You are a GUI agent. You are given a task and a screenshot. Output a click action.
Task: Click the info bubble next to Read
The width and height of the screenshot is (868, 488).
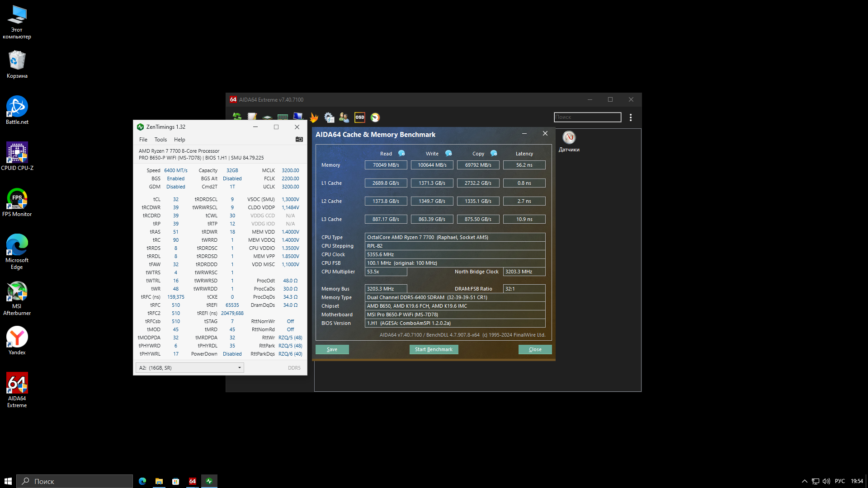point(401,153)
